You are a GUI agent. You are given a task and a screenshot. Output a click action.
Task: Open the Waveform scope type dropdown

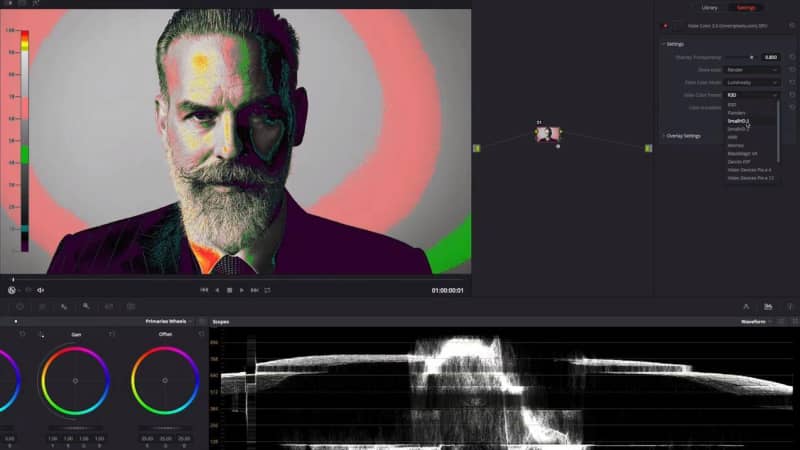pos(757,321)
